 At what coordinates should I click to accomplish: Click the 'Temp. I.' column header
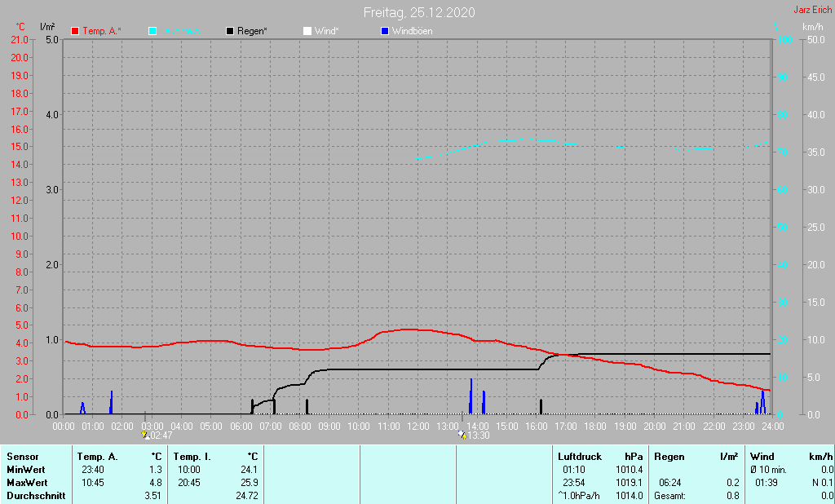tap(192, 457)
